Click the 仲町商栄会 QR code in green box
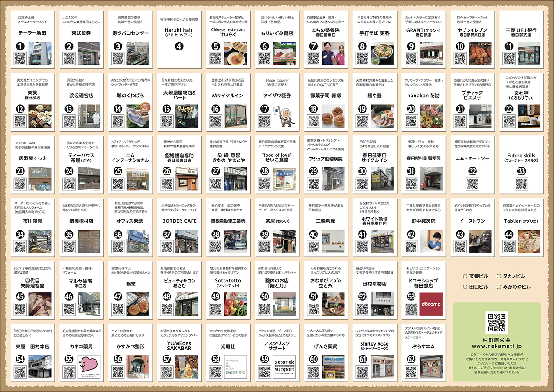The image size is (554, 392). [x=497, y=322]
